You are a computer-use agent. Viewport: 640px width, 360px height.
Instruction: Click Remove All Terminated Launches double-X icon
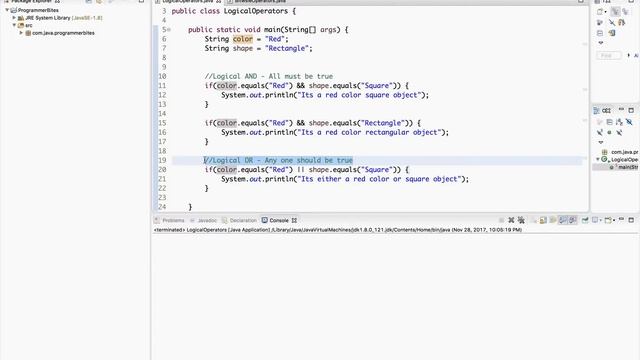click(521, 220)
